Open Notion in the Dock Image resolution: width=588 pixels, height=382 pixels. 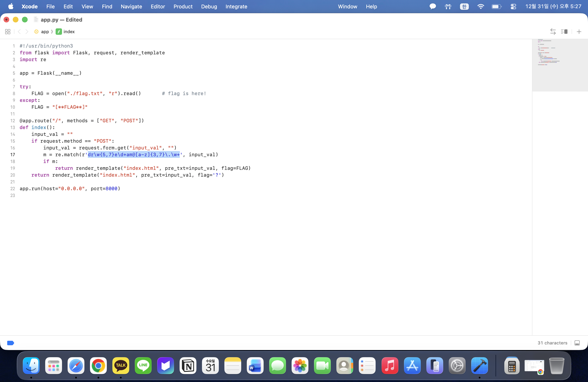point(188,365)
